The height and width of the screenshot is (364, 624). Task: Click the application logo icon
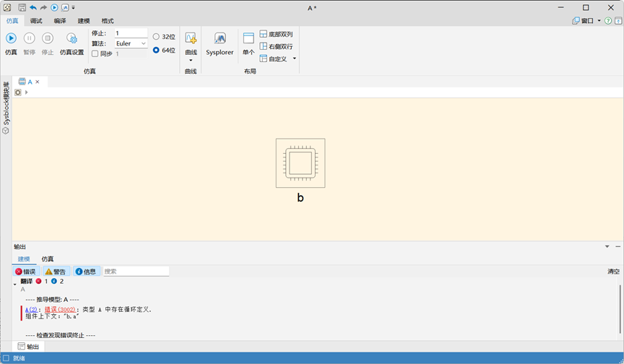pyautogui.click(x=7, y=7)
